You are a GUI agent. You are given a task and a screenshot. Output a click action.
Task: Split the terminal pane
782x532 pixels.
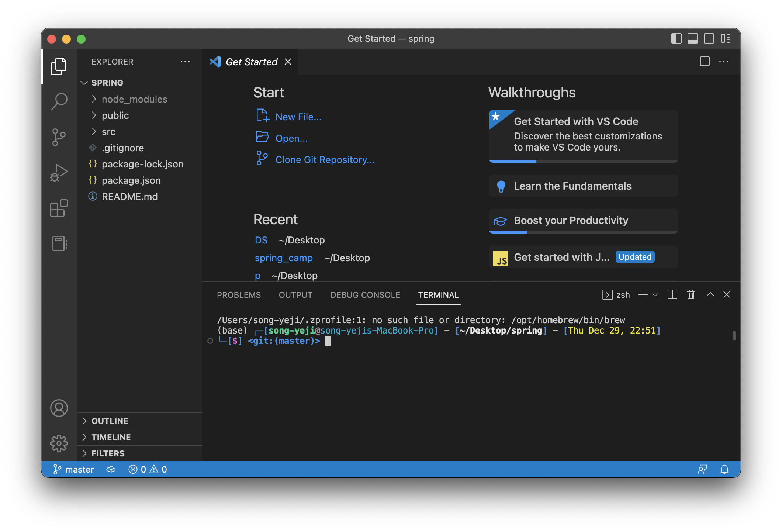coord(672,294)
